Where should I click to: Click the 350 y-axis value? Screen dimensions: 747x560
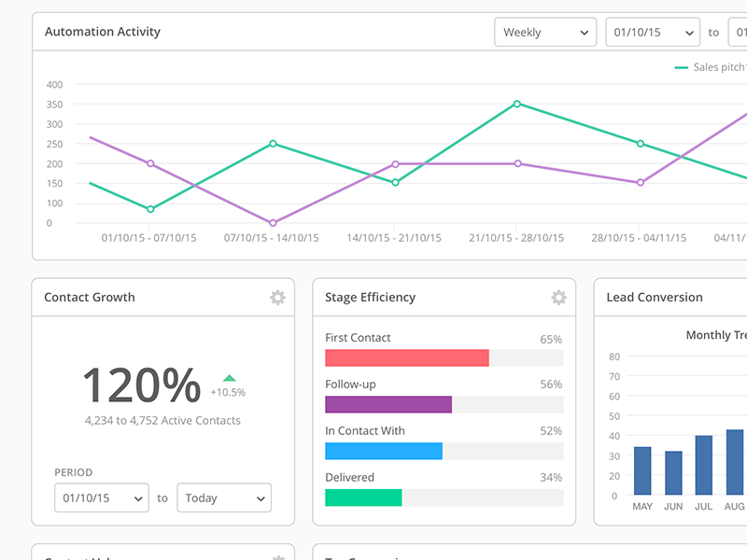click(54, 105)
